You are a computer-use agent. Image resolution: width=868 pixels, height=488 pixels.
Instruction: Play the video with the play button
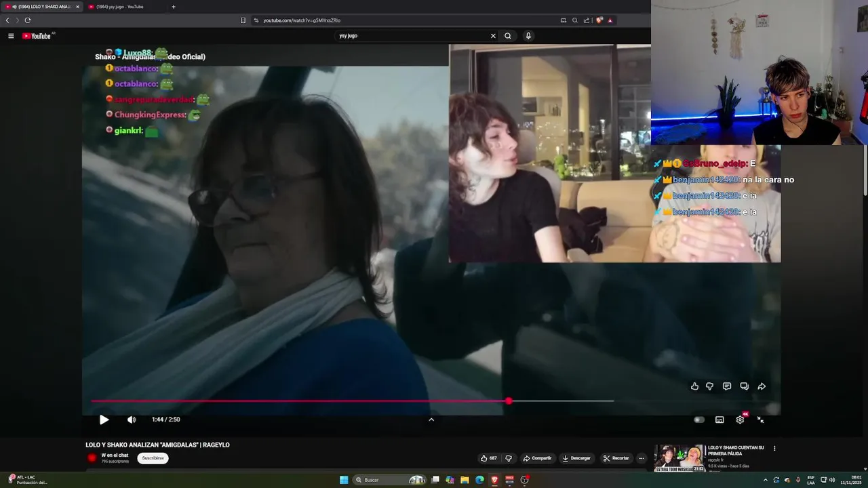[104, 420]
